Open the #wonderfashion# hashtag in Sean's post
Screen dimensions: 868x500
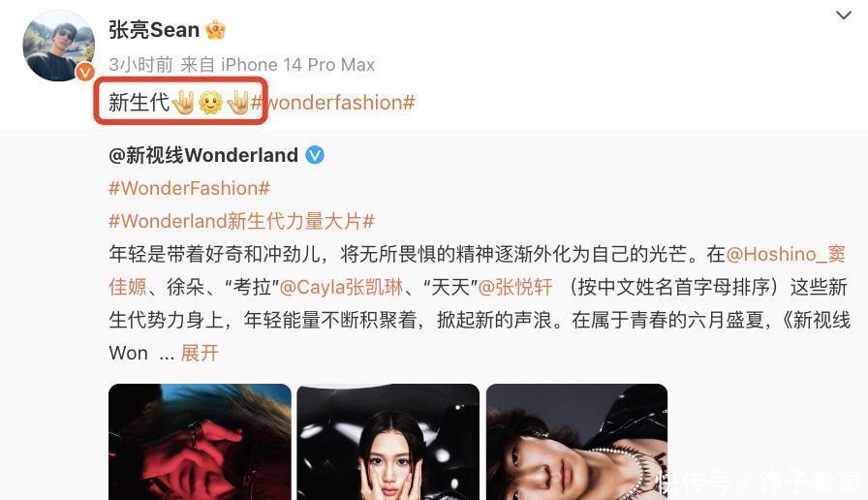tap(332, 103)
